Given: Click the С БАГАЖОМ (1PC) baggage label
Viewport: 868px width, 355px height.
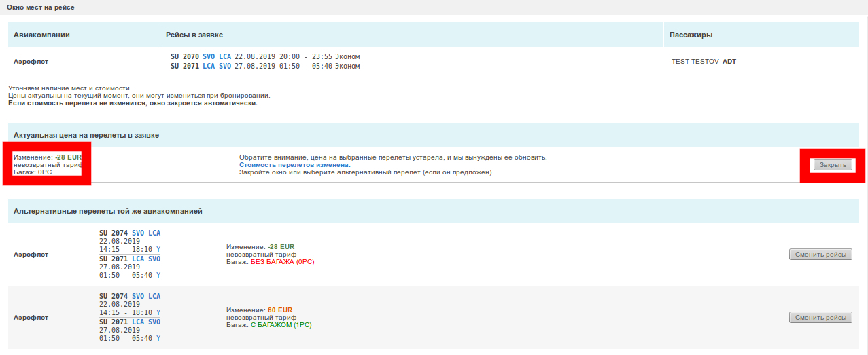Looking at the screenshot, I should click(281, 325).
